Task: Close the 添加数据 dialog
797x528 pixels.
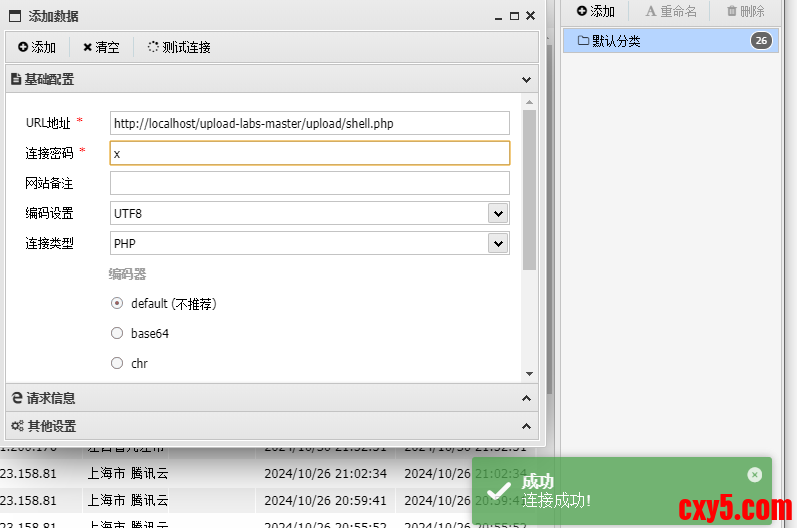Action: [x=530, y=16]
